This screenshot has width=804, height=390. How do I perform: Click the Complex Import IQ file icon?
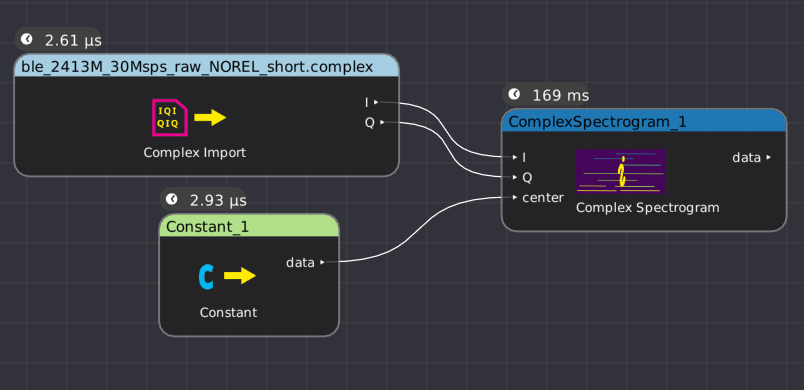(170, 118)
